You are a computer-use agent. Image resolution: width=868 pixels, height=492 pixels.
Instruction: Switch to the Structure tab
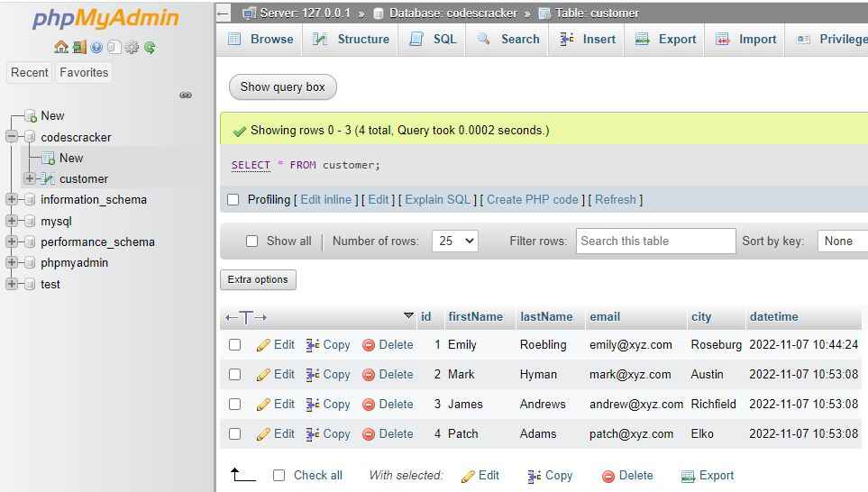(x=351, y=40)
